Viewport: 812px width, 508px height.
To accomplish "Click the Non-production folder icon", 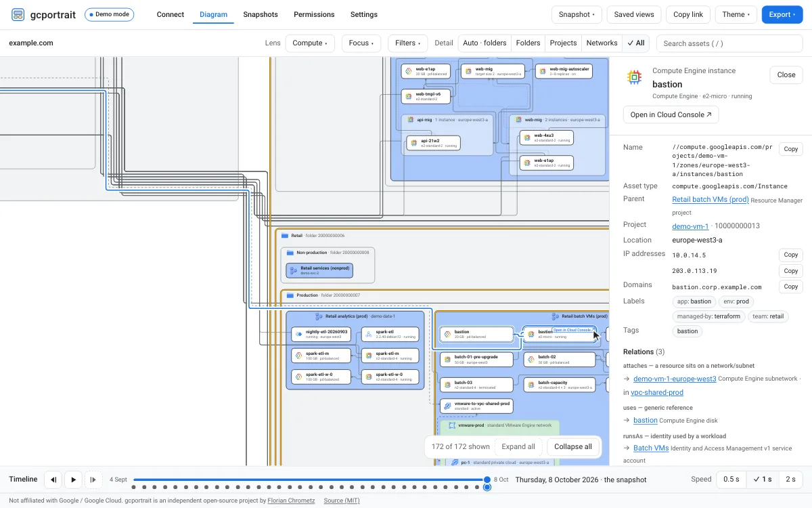I will [x=290, y=253].
